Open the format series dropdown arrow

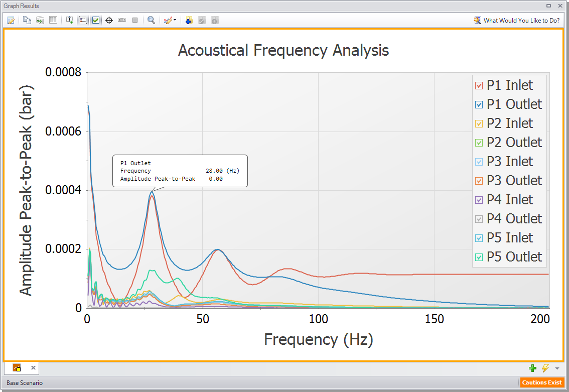174,20
